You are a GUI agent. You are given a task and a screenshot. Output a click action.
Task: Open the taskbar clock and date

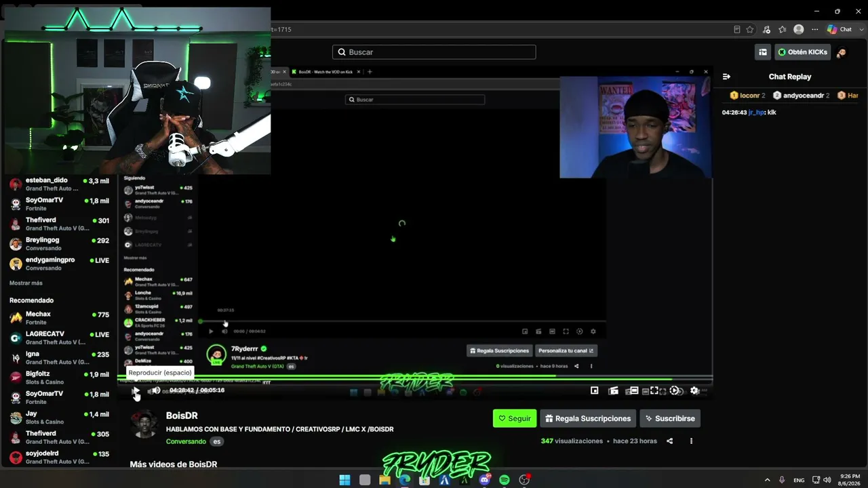[850, 480]
